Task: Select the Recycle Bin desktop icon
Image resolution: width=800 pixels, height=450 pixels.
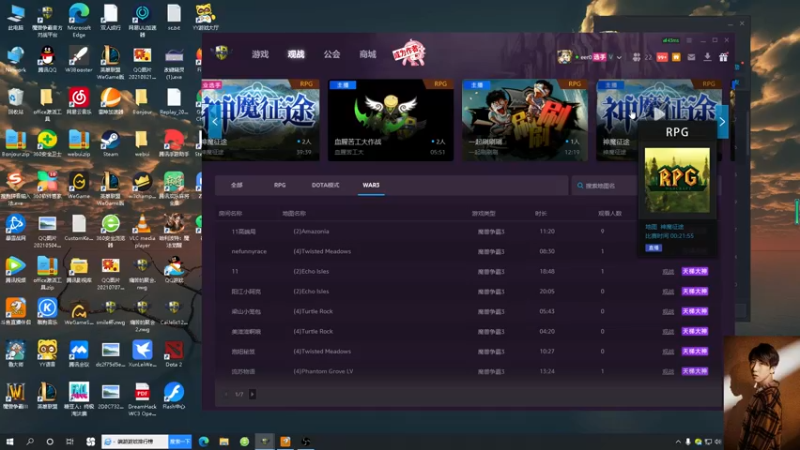Action: pyautogui.click(x=15, y=101)
